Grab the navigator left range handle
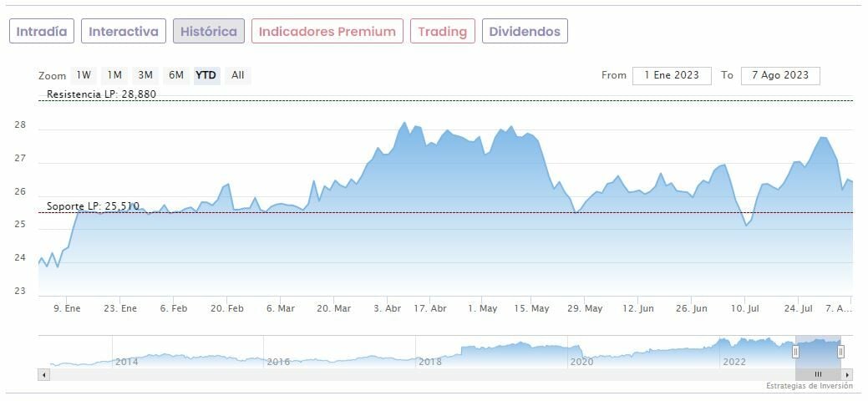The image size is (868, 401). coord(795,352)
